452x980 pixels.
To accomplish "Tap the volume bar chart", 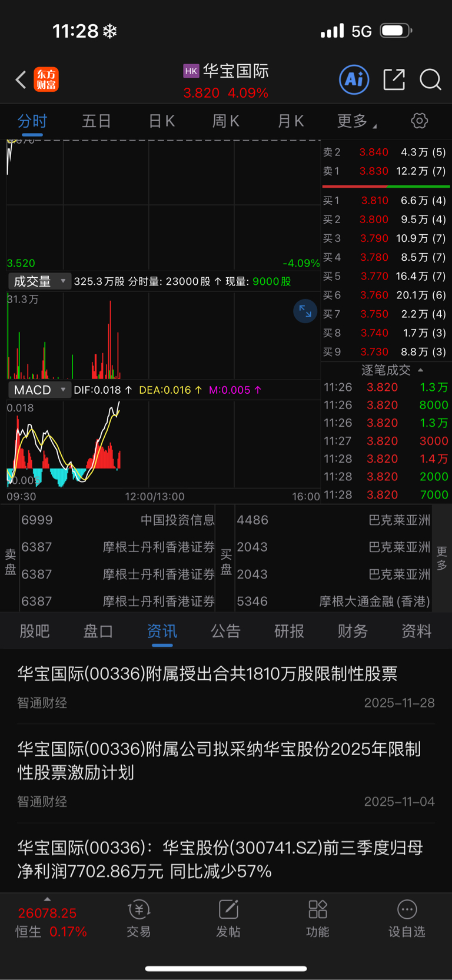I will (x=164, y=335).
